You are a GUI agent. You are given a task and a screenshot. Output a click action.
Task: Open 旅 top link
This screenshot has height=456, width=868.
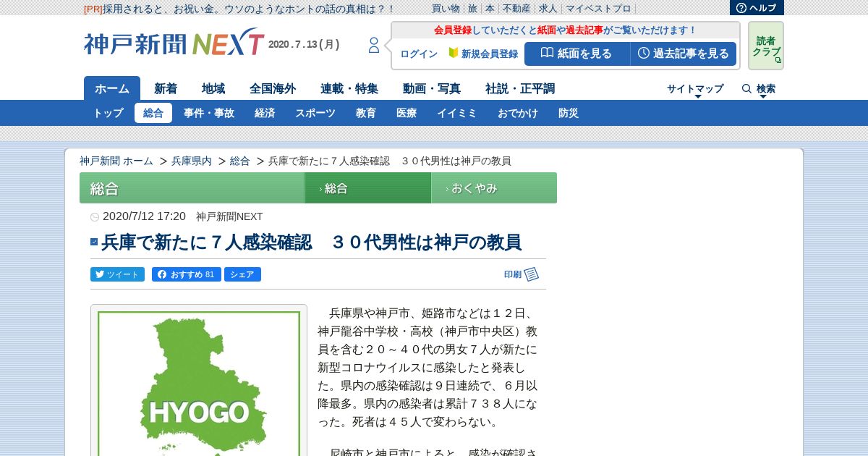[x=472, y=9]
